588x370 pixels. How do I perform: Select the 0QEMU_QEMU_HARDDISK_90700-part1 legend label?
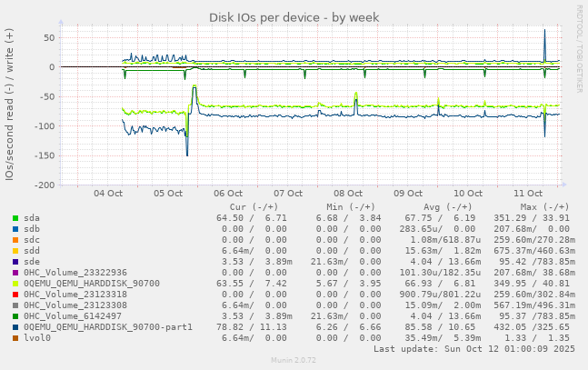[x=108, y=327]
